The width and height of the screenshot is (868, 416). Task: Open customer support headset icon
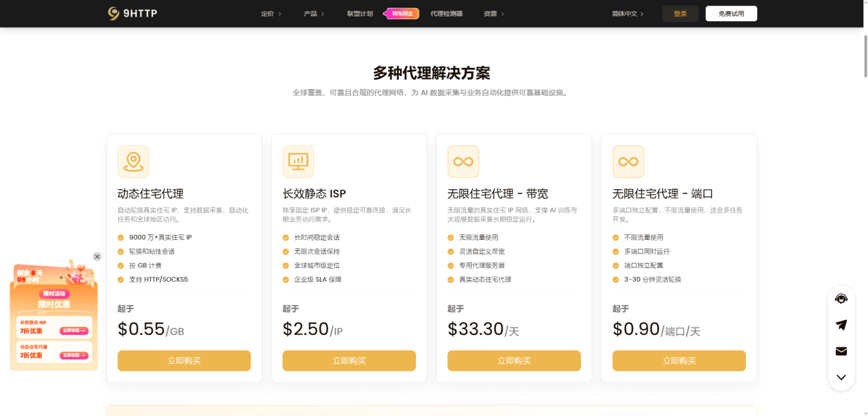(841, 299)
